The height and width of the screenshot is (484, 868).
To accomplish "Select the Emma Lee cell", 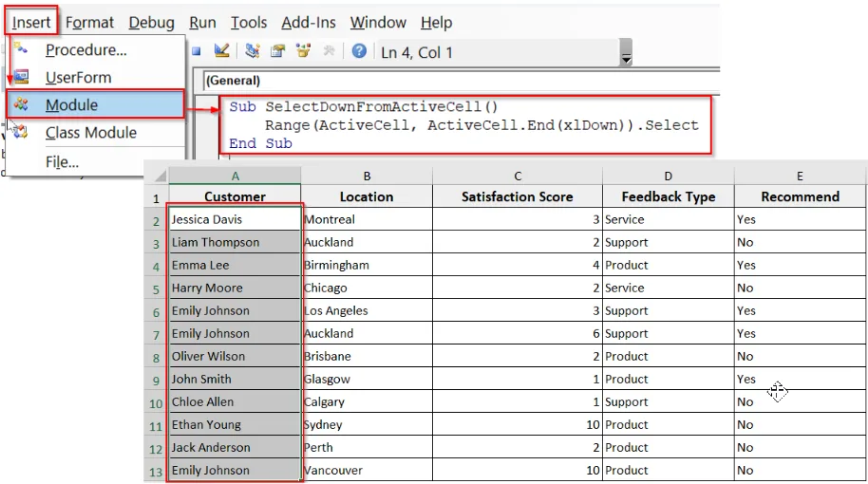I will (235, 265).
